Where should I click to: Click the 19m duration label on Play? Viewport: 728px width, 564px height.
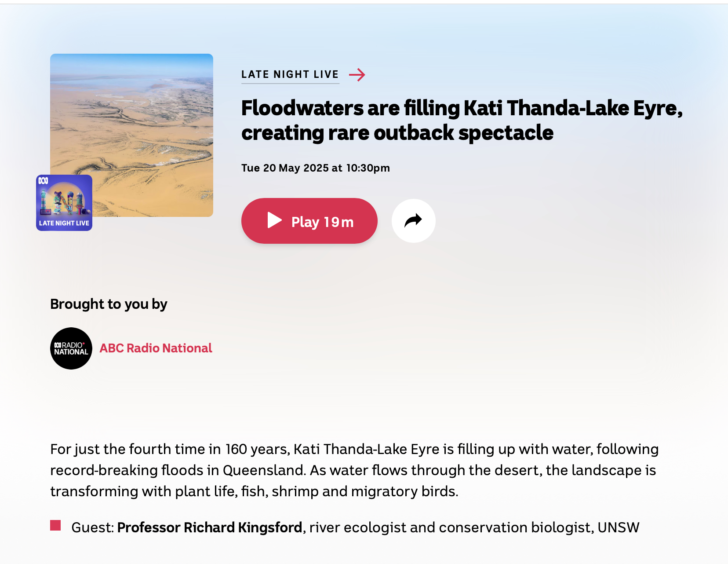pyautogui.click(x=339, y=222)
